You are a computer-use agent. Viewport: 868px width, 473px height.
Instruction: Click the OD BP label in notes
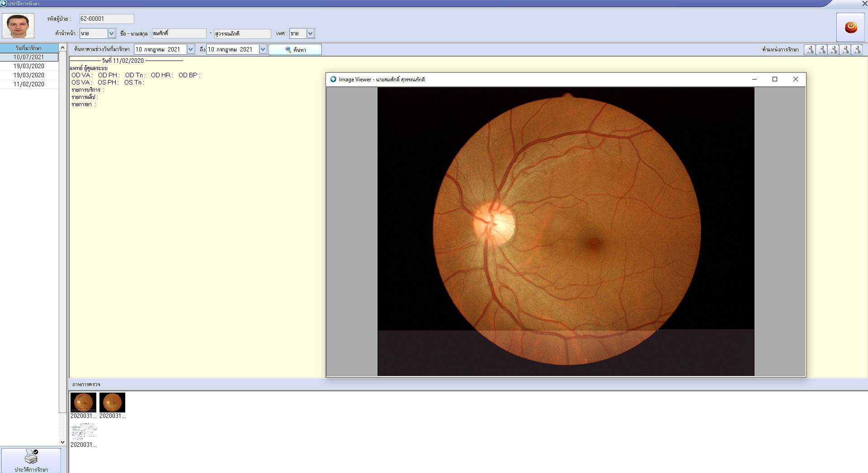[x=189, y=75]
